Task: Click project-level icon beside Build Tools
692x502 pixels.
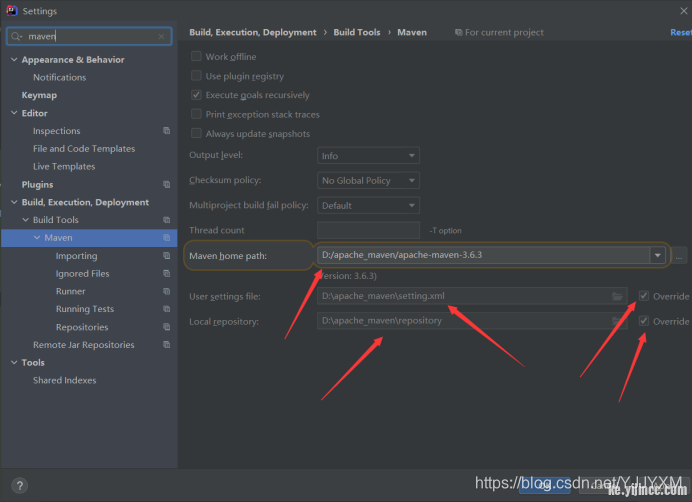Action: [x=166, y=220]
